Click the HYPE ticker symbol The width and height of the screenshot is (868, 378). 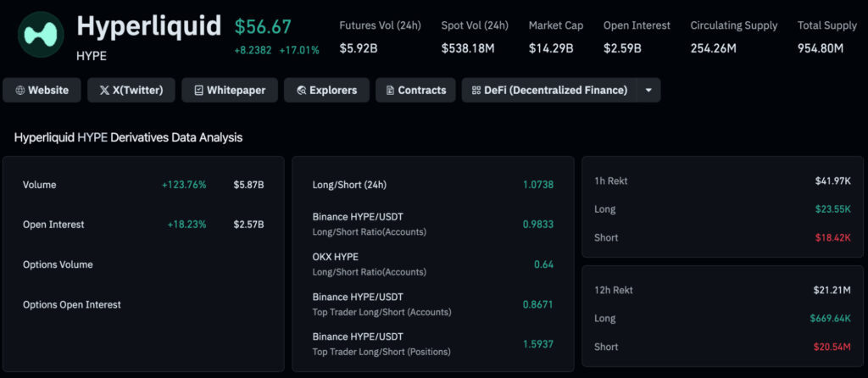[x=92, y=56]
